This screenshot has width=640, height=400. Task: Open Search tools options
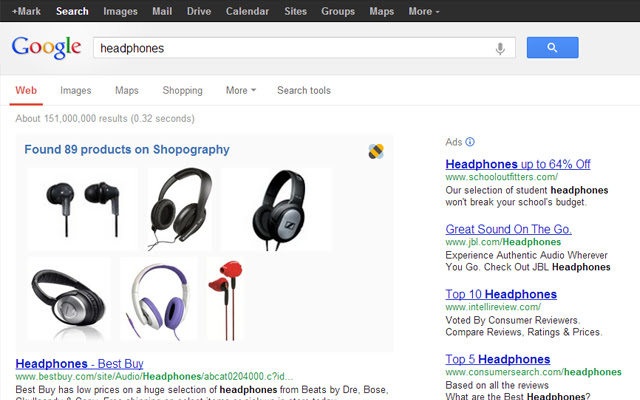point(304,90)
